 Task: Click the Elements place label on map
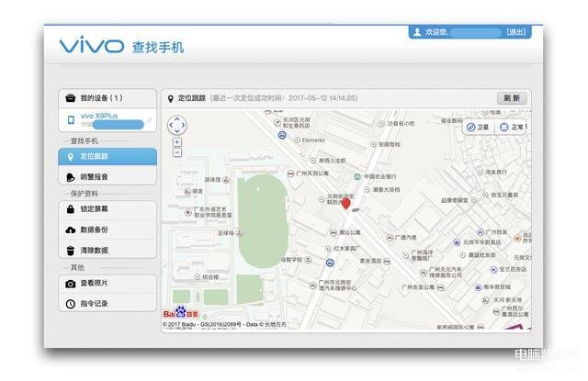[x=313, y=140]
